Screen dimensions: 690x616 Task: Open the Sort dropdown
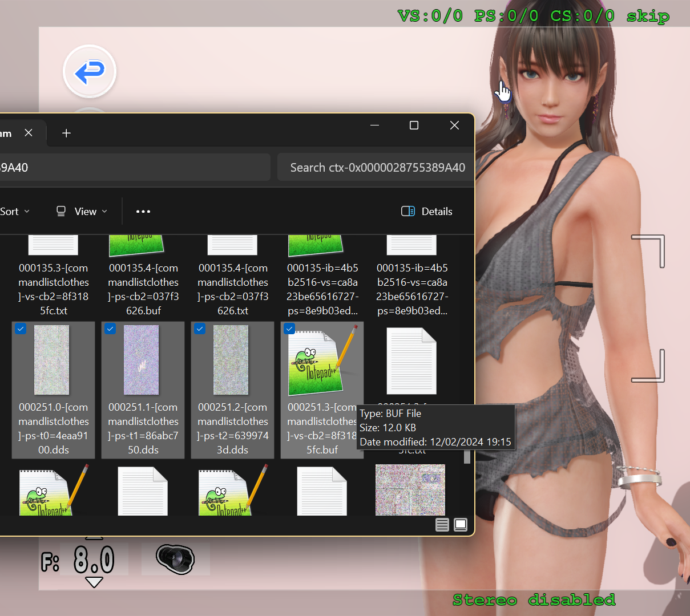15,212
